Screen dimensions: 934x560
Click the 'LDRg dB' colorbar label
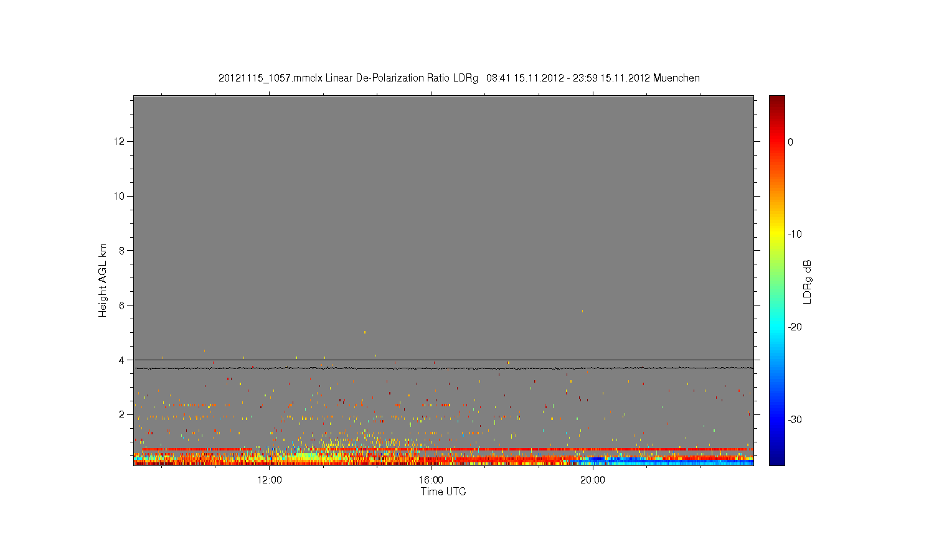(808, 281)
